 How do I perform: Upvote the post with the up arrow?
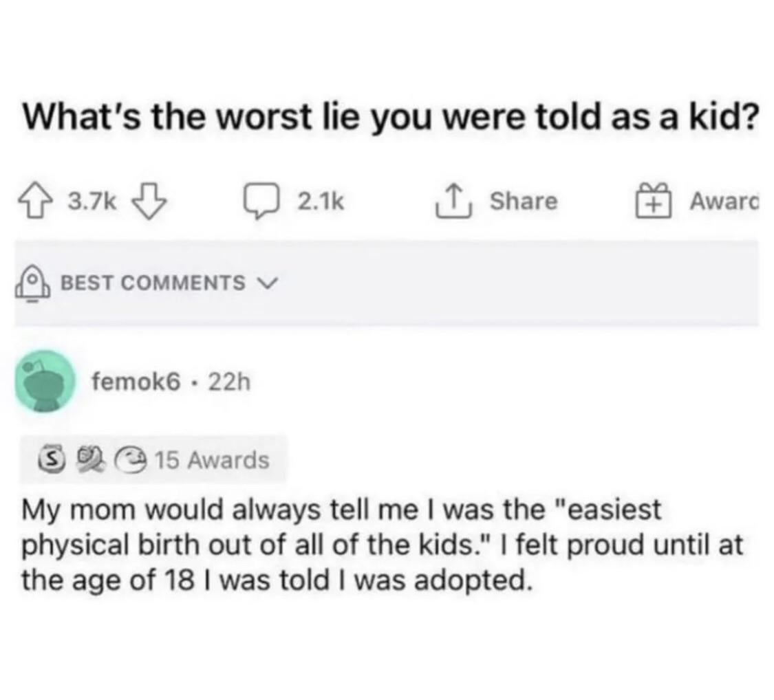pos(41,201)
